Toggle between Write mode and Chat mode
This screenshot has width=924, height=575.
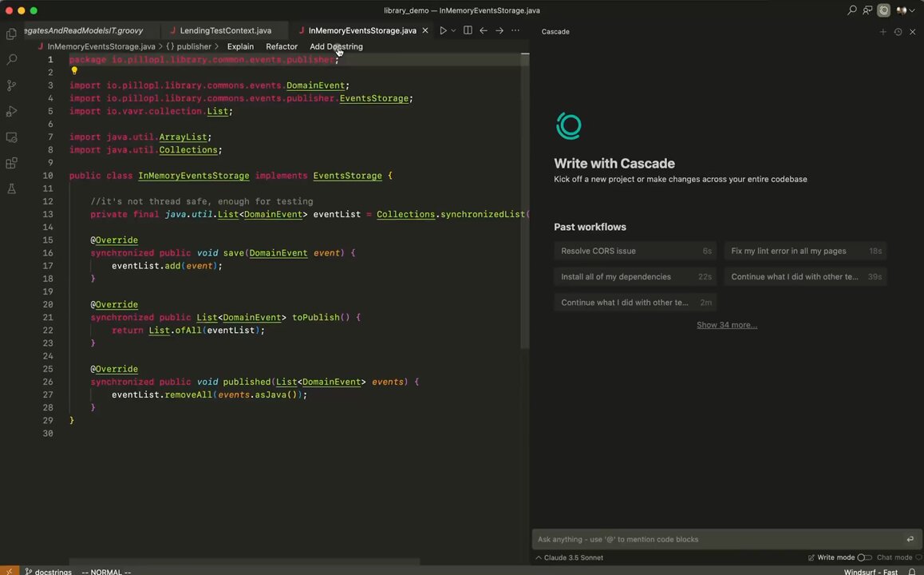(x=864, y=557)
